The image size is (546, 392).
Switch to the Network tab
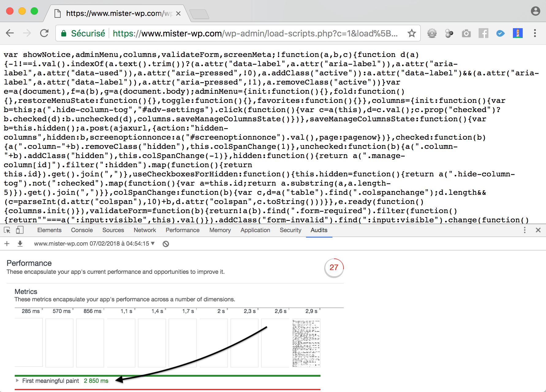click(x=145, y=230)
